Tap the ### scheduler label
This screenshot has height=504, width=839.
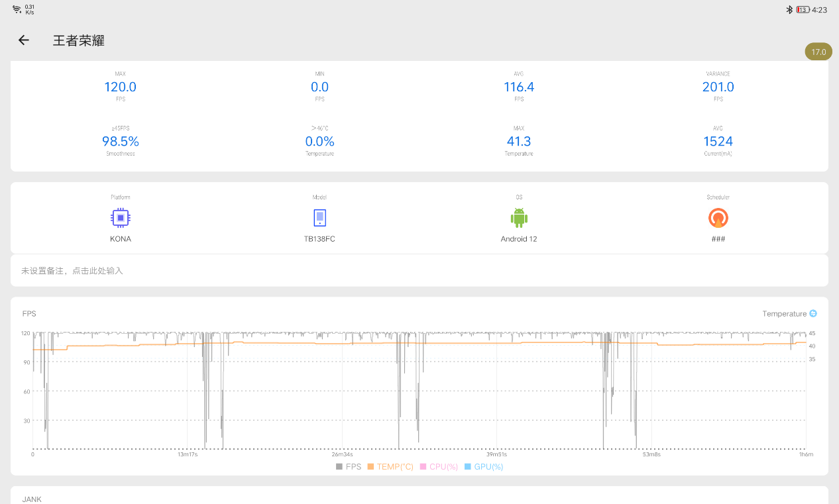(718, 239)
